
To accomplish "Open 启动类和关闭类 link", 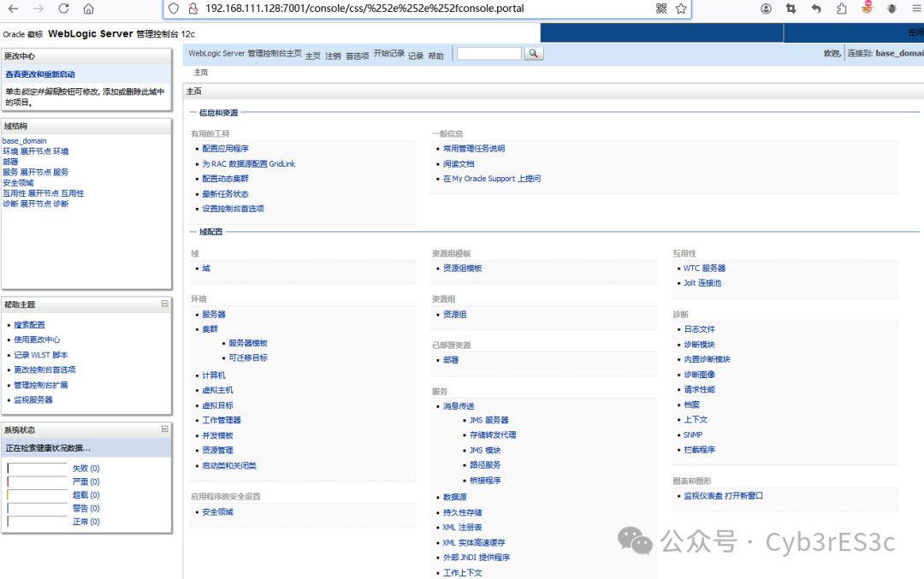I will coord(229,465).
